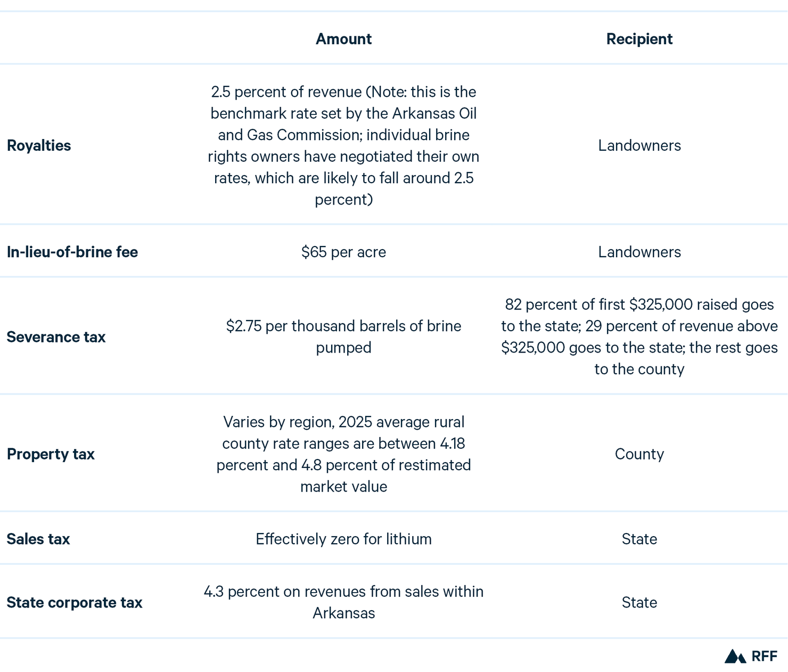Click State in the Sales tax row
Image resolution: width=788 pixels, height=672 pixels.
click(639, 539)
